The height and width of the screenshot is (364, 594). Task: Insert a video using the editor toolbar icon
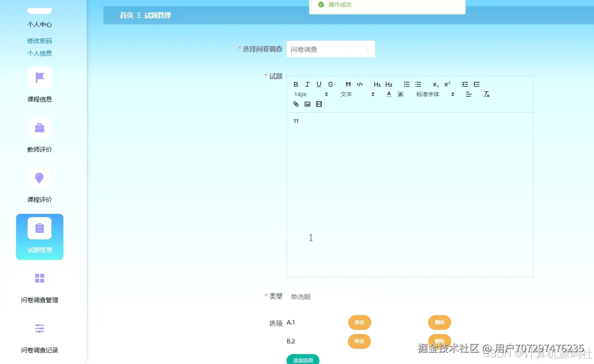click(319, 104)
